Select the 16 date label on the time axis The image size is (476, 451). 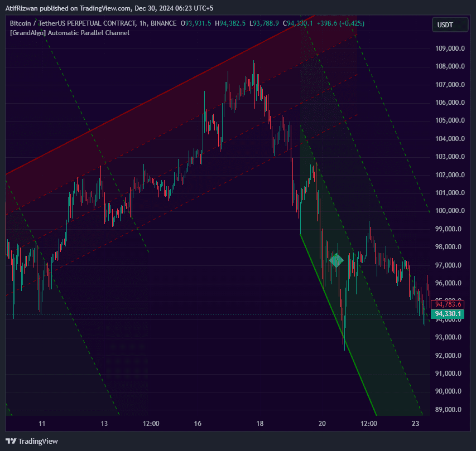(197, 424)
